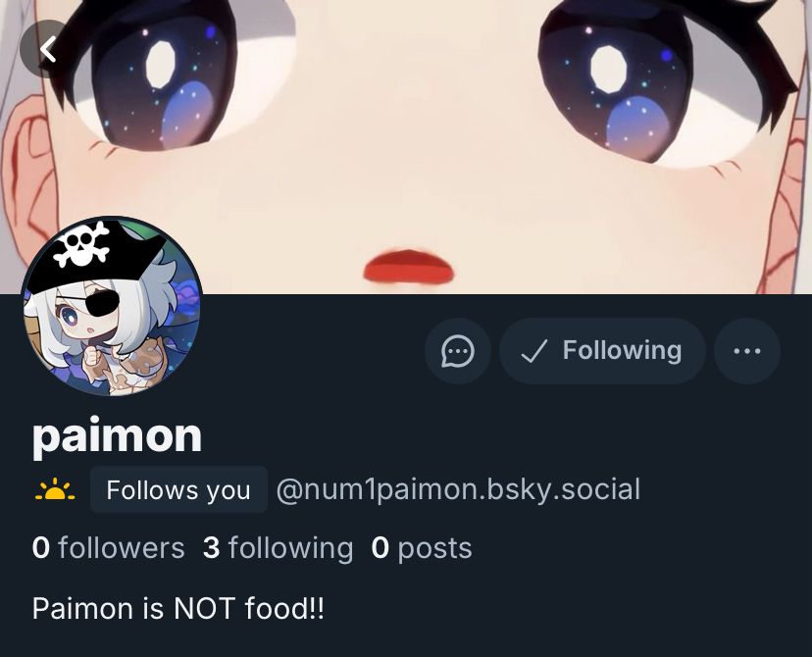
Task: Click the "Follows you" badge
Action: (178, 489)
